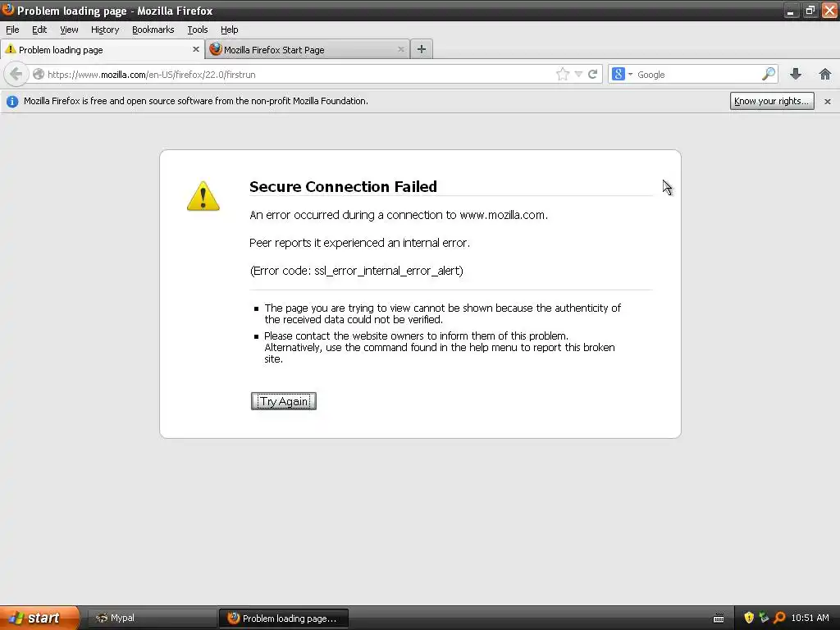Close the Problem loading page tab
Screen dimensions: 840x630
(195, 49)
